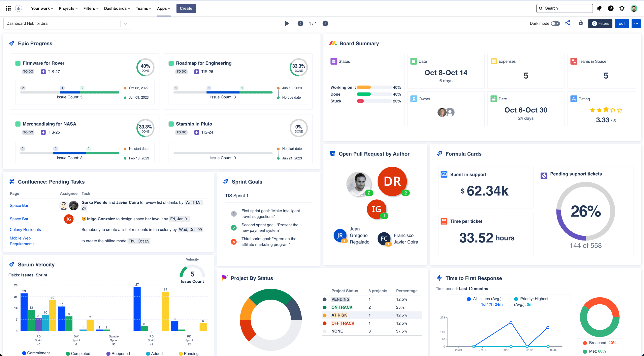Toggle Dark mode switch

555,23
